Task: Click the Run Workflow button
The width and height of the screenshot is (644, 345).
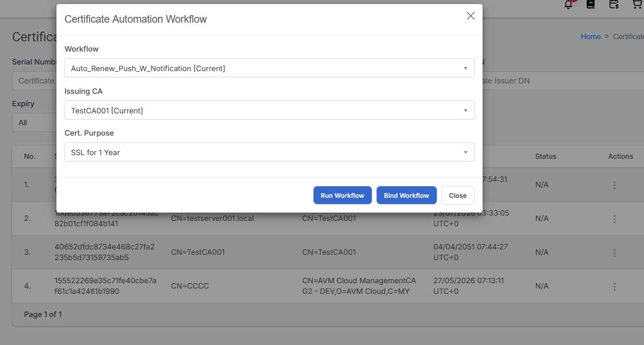Action: click(x=342, y=195)
